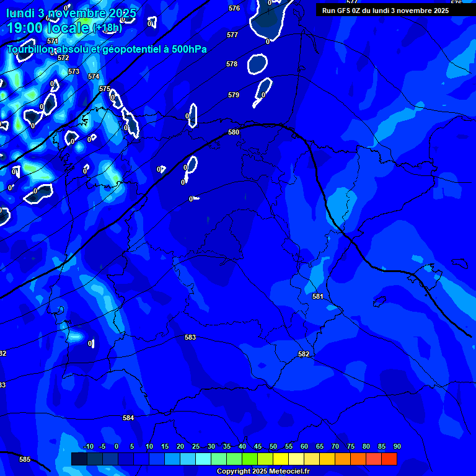Select the 579 contour label
Viewport: 476px width, 476px height.
pos(234,95)
